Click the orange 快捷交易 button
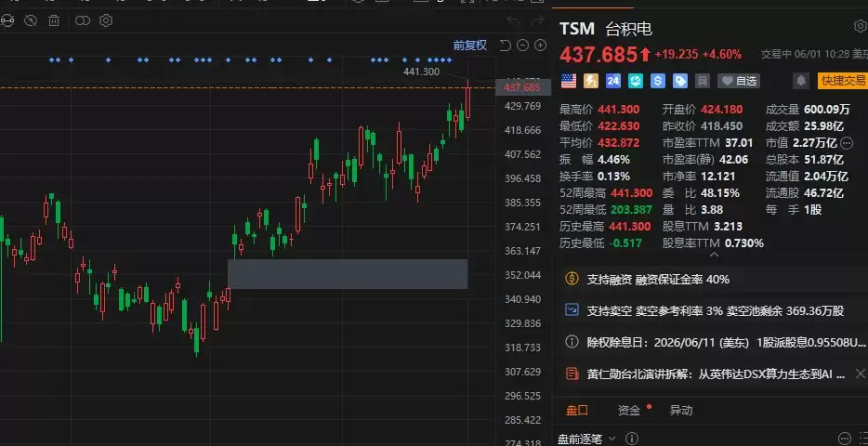The width and height of the screenshot is (868, 446). click(x=843, y=81)
